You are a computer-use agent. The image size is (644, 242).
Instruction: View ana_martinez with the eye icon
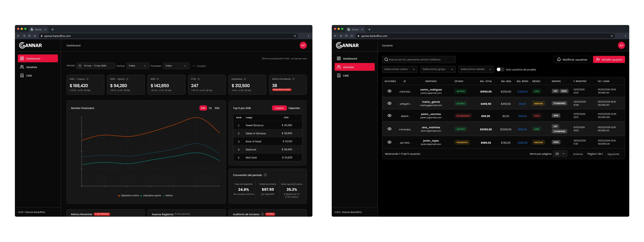[389, 129]
